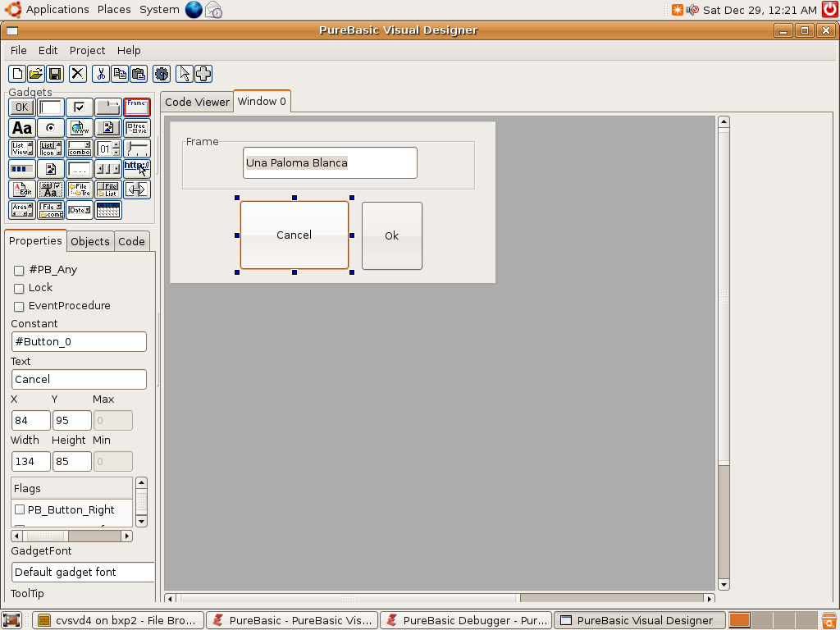Pick the trackbar slider gadget
This screenshot has height=630, width=840.
(137, 148)
